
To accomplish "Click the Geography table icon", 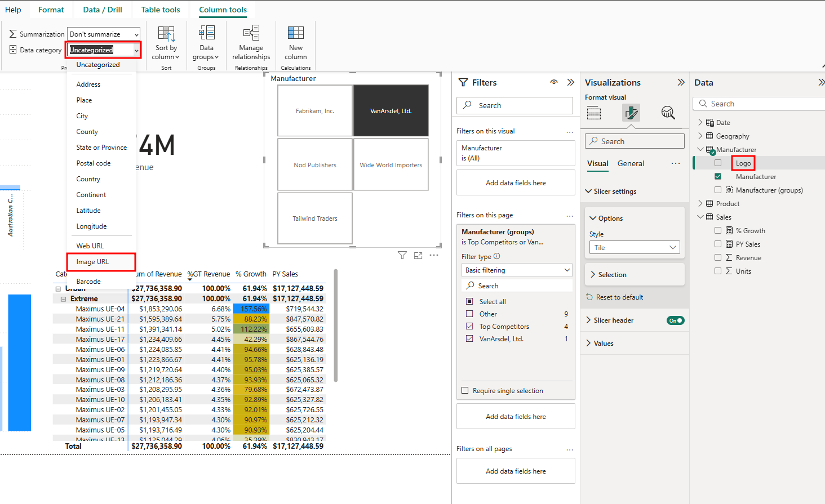I will [709, 136].
